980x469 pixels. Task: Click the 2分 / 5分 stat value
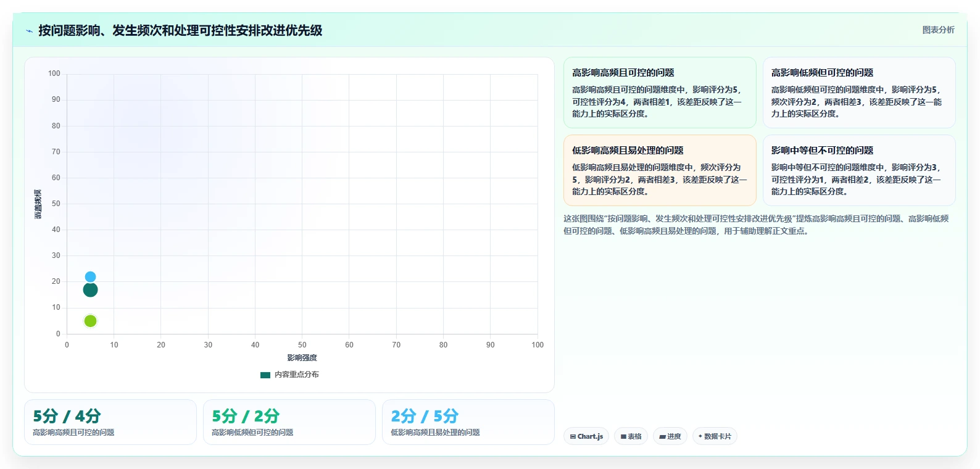tap(425, 416)
